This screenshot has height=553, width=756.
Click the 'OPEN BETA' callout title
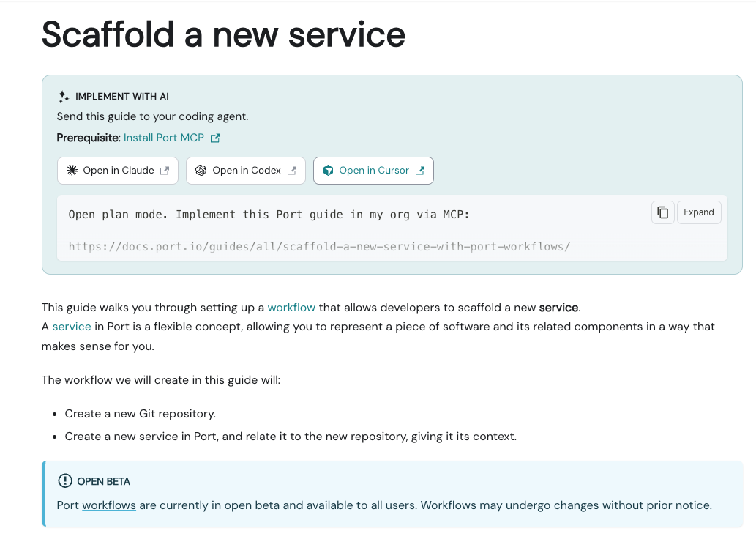click(104, 481)
